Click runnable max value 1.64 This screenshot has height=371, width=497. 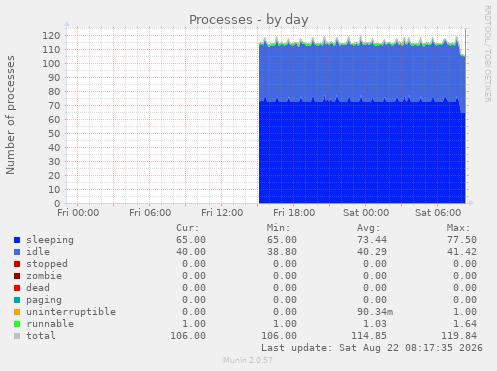point(465,324)
